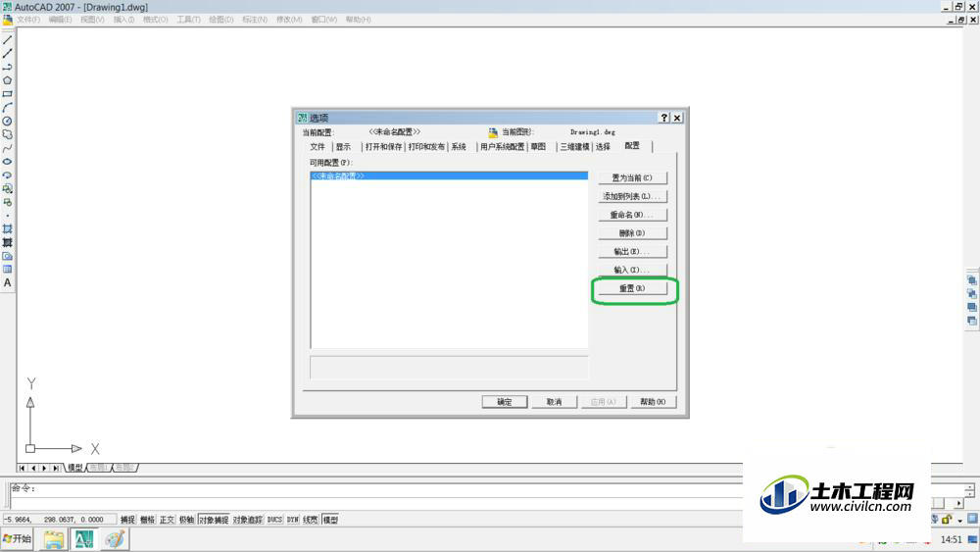Select the Line drawing tool
Screen dimensions: 980x552
[x=8, y=40]
